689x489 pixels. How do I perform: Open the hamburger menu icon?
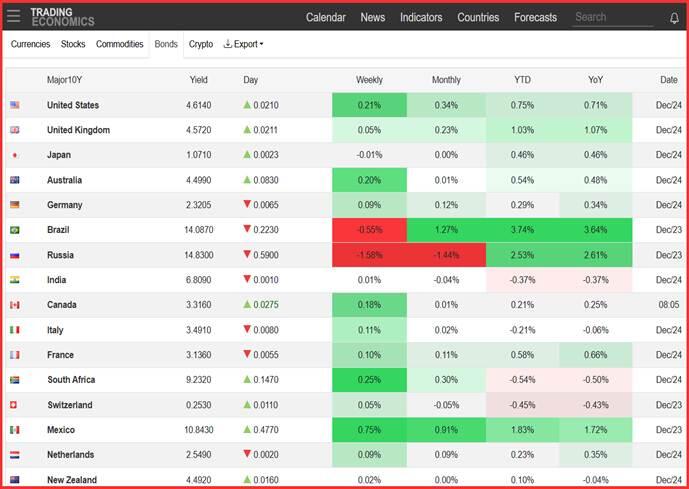[x=14, y=17]
